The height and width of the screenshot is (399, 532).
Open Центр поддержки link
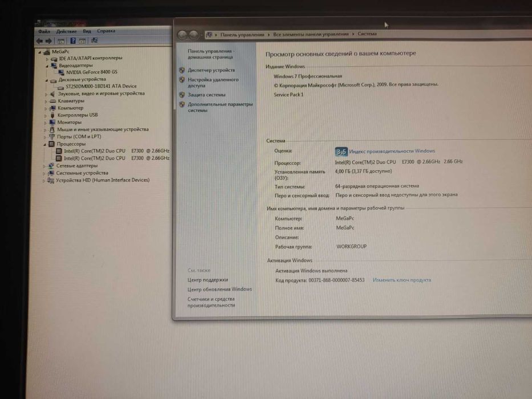[208, 280]
